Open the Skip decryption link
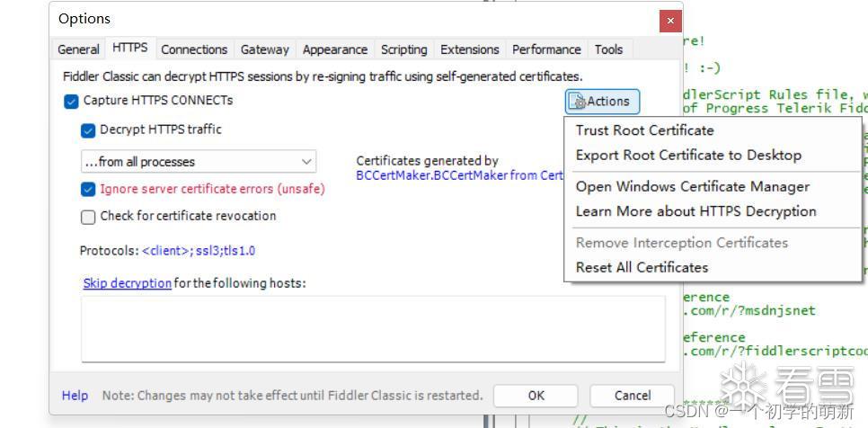 point(127,283)
